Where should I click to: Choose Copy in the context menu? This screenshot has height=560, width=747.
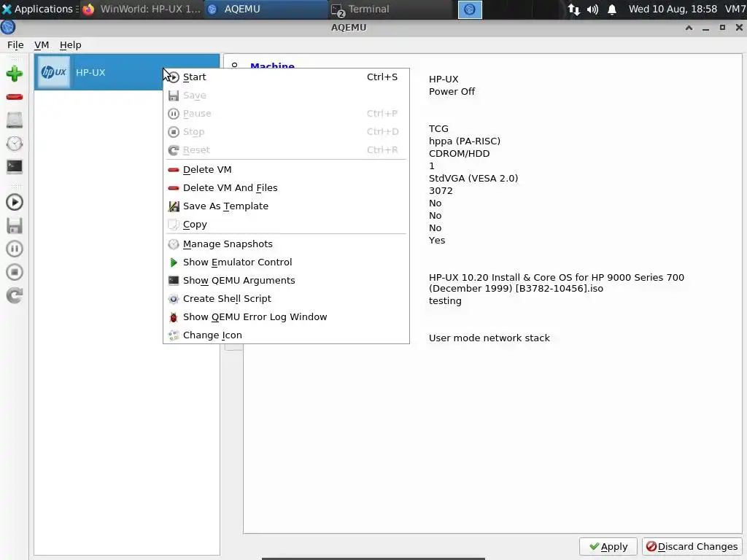[x=286, y=225]
